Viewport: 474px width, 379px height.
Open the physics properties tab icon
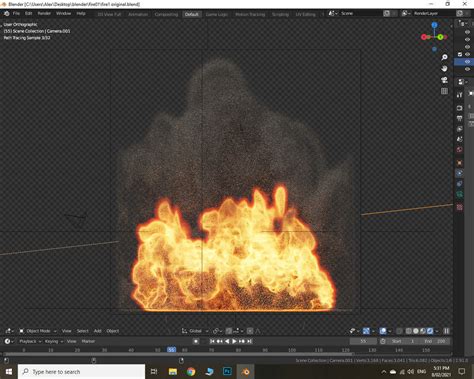coord(460,173)
